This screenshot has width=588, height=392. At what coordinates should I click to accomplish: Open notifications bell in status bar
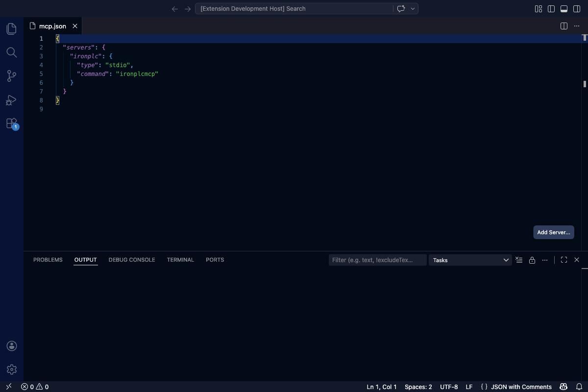(579, 387)
